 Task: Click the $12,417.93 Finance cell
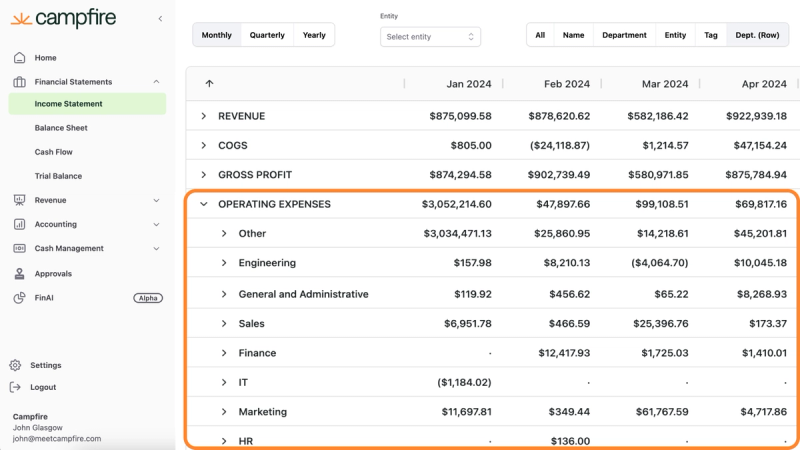[x=564, y=353]
